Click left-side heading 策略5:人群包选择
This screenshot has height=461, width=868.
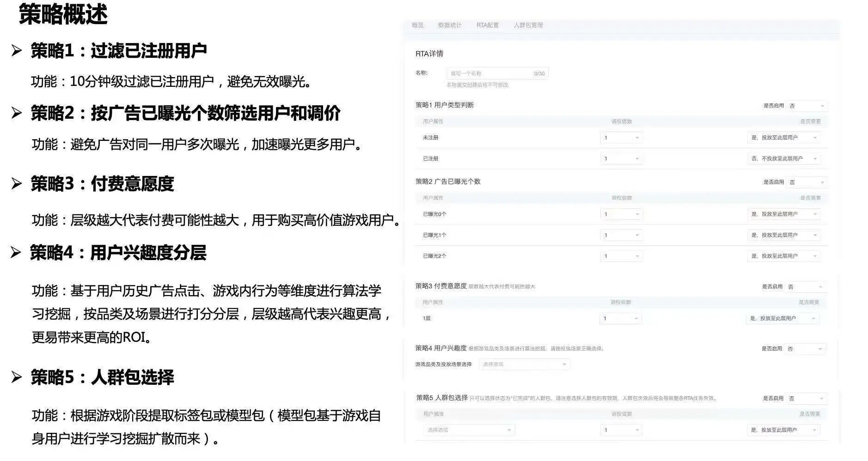[x=102, y=377]
